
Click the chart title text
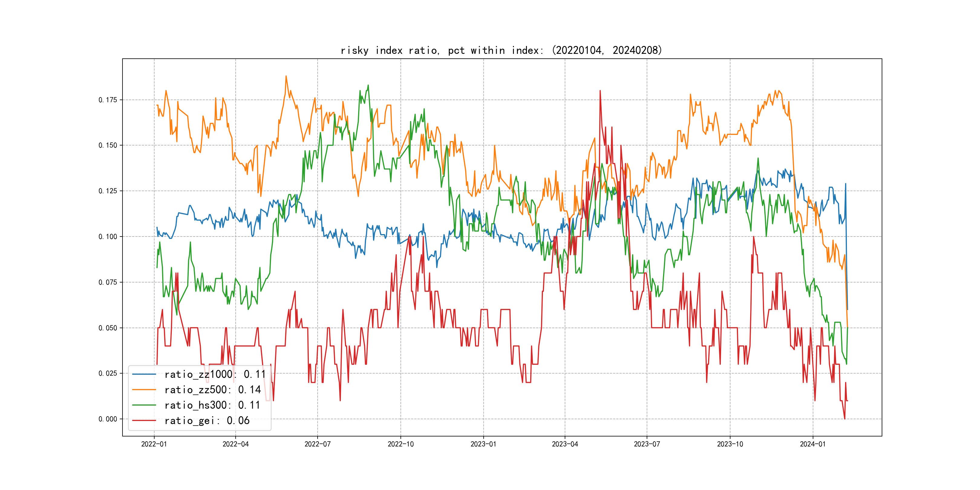click(x=501, y=50)
